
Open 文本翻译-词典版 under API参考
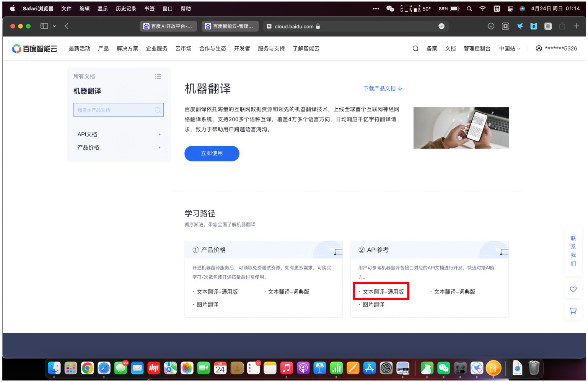click(454, 292)
